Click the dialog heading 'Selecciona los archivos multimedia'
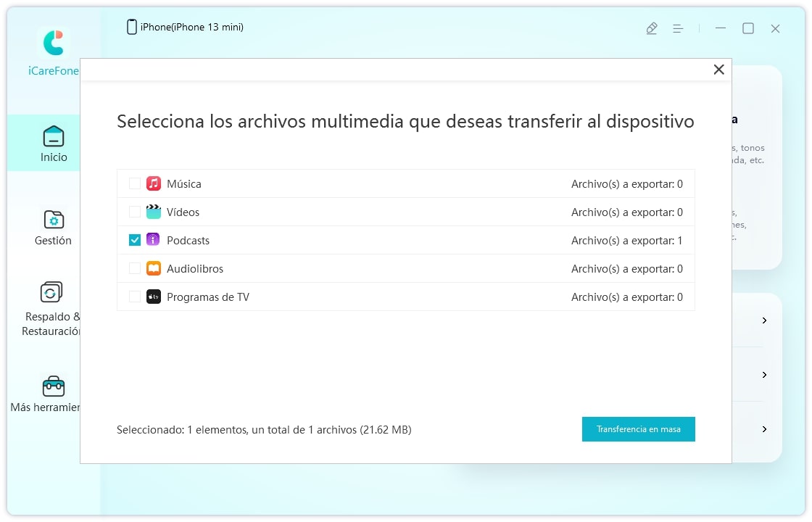 pyautogui.click(x=405, y=121)
